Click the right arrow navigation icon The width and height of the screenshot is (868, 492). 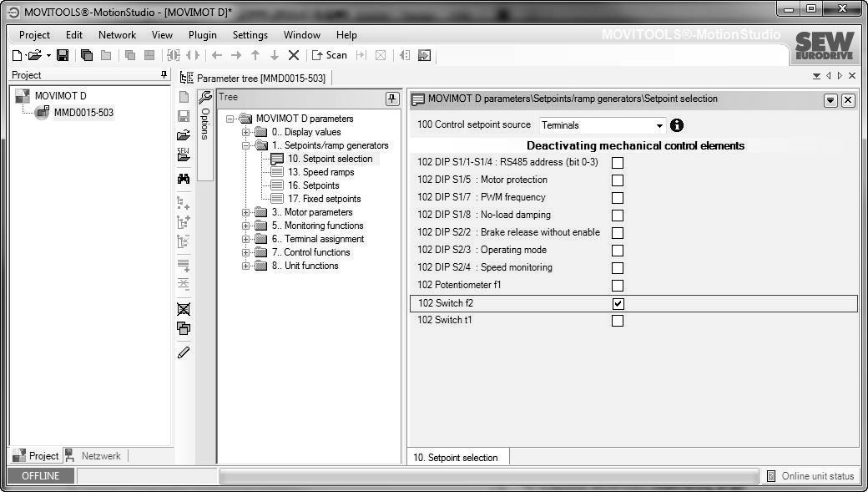click(236, 55)
